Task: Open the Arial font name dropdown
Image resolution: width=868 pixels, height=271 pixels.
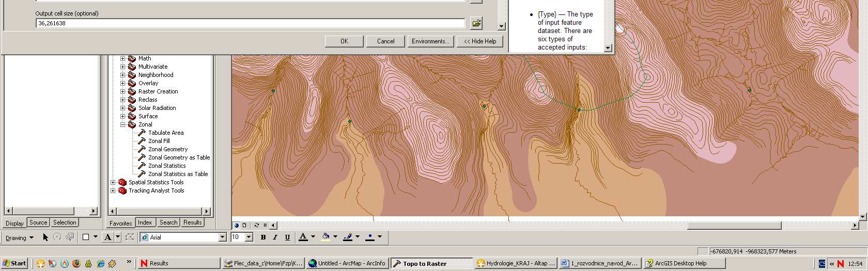Action: (223, 237)
